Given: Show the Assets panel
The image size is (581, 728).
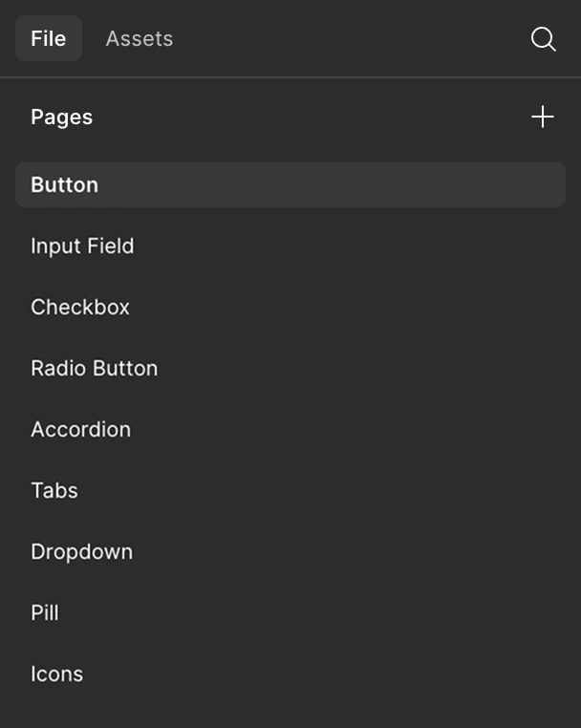Looking at the screenshot, I should [140, 39].
